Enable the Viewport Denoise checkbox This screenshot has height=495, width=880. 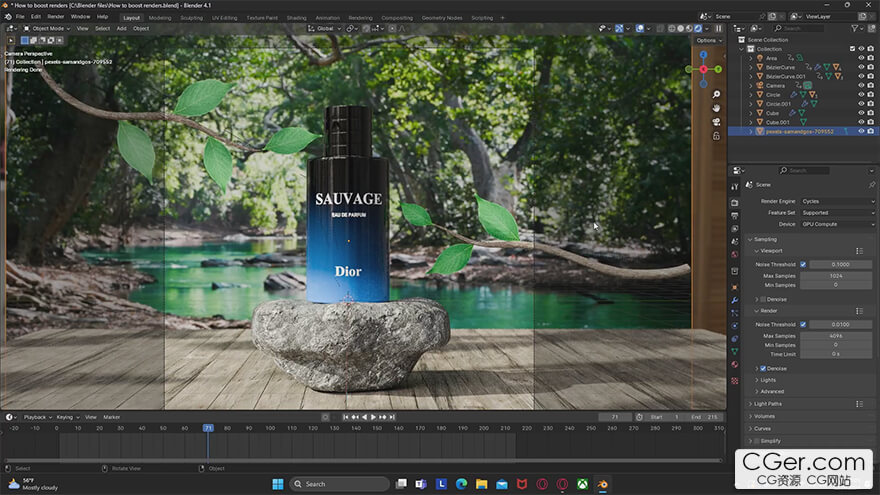(x=763, y=299)
